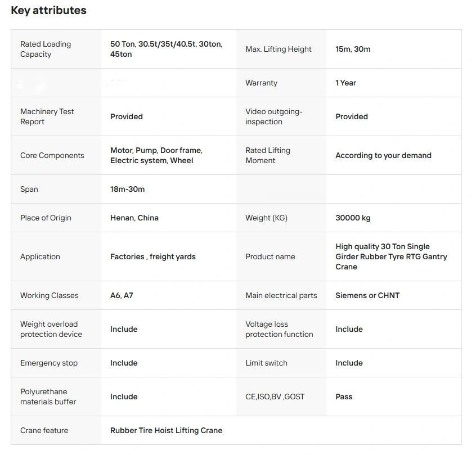Select the "A6, A7" working classes value
This screenshot has width=476, height=455.
pos(122,295)
